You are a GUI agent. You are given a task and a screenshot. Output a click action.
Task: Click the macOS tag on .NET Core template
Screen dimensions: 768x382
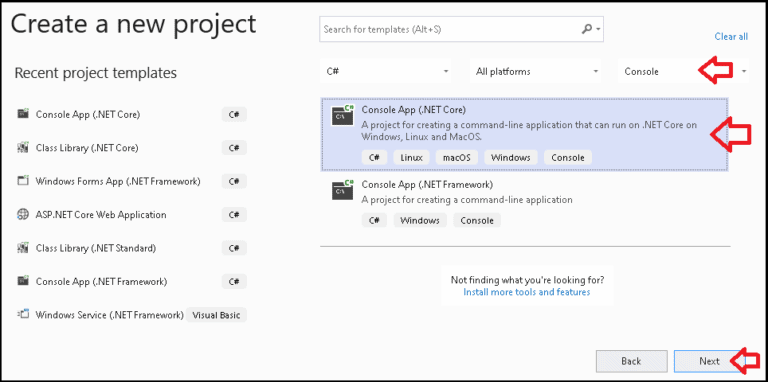click(x=457, y=158)
